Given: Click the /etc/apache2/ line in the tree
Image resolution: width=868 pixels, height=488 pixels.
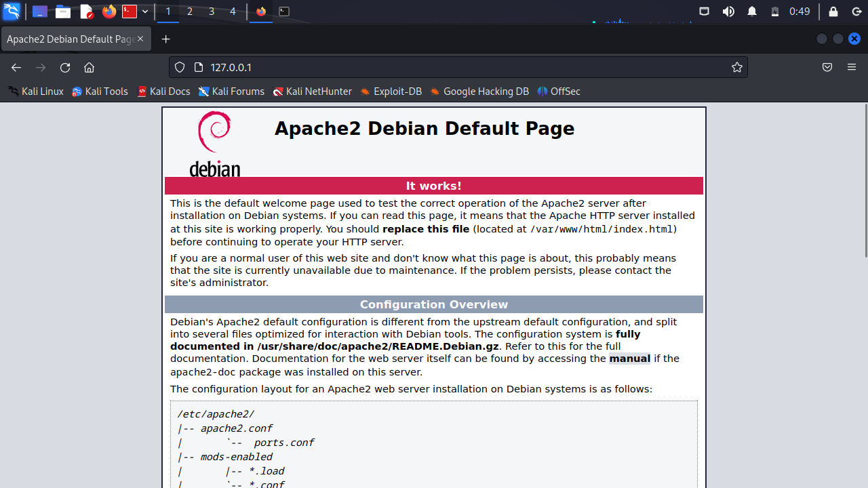Looking at the screenshot, I should pos(216,414).
